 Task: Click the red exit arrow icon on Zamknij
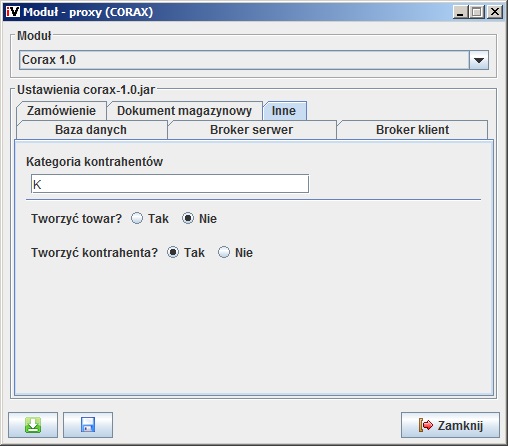[426, 425]
